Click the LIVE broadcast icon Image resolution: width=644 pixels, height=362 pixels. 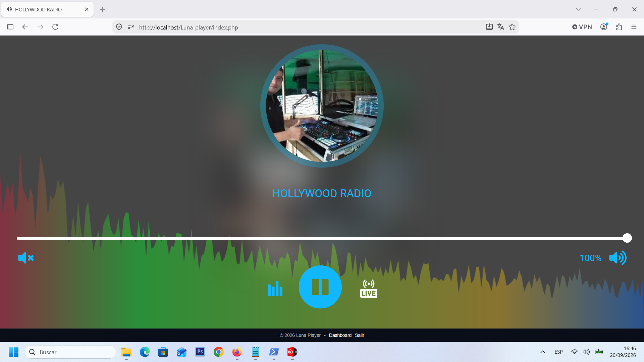pyautogui.click(x=369, y=289)
